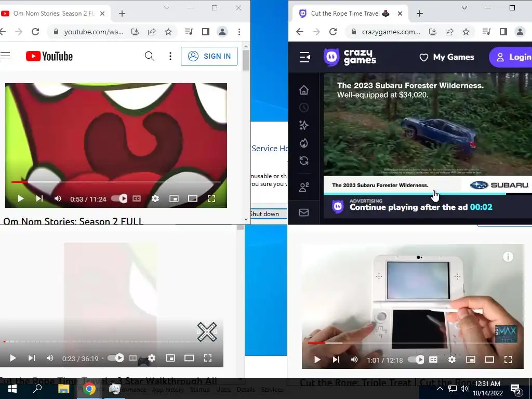Click the CrazyGames logo
The height and width of the screenshot is (399, 532).
[350, 57]
